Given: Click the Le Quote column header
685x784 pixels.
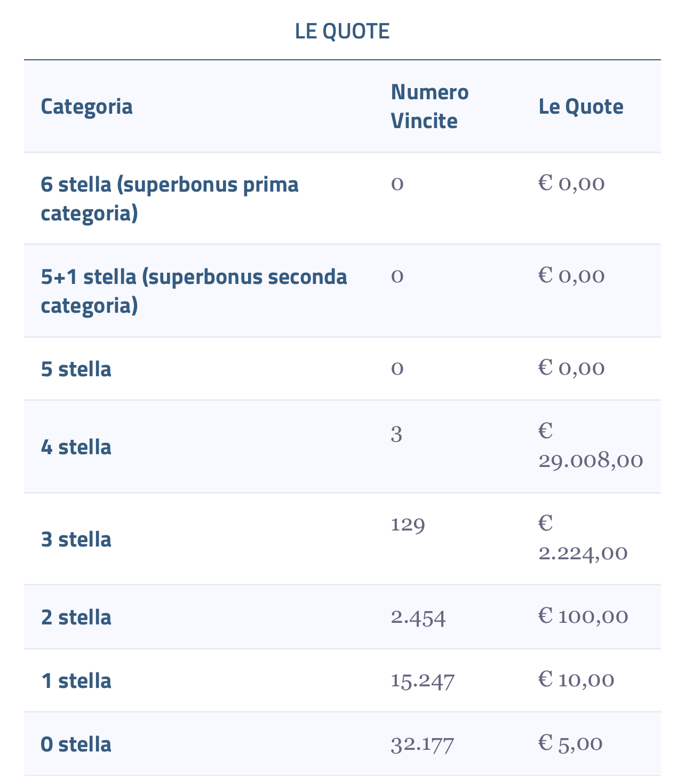Looking at the screenshot, I should [581, 106].
